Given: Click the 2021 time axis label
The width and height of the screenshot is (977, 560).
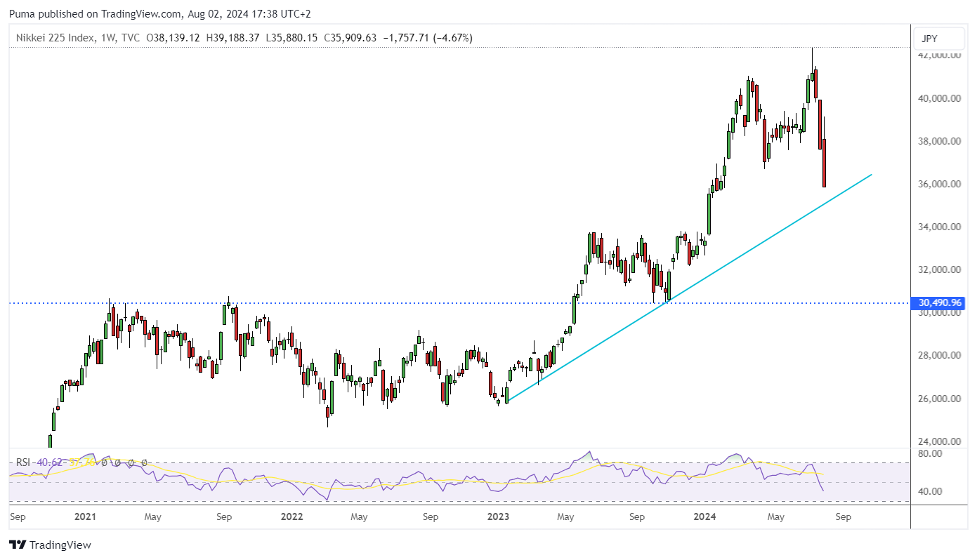Looking at the screenshot, I should [85, 517].
